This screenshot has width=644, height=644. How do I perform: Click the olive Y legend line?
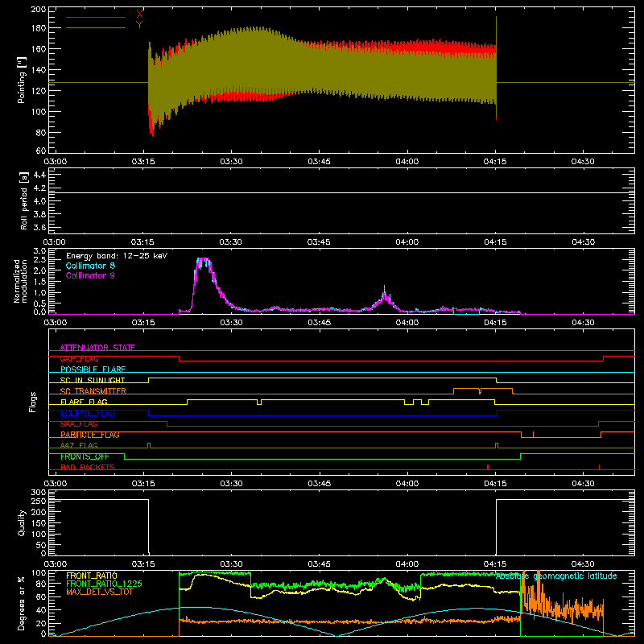(96, 27)
